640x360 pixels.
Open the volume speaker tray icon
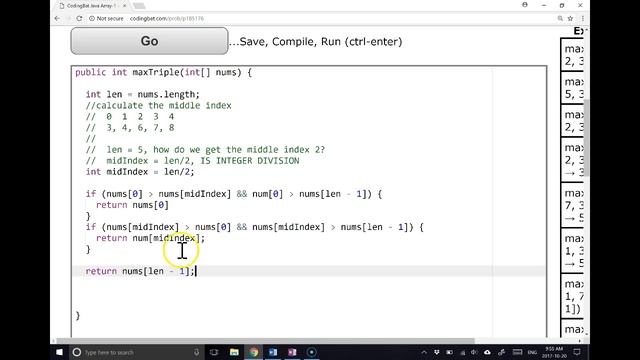point(474,352)
